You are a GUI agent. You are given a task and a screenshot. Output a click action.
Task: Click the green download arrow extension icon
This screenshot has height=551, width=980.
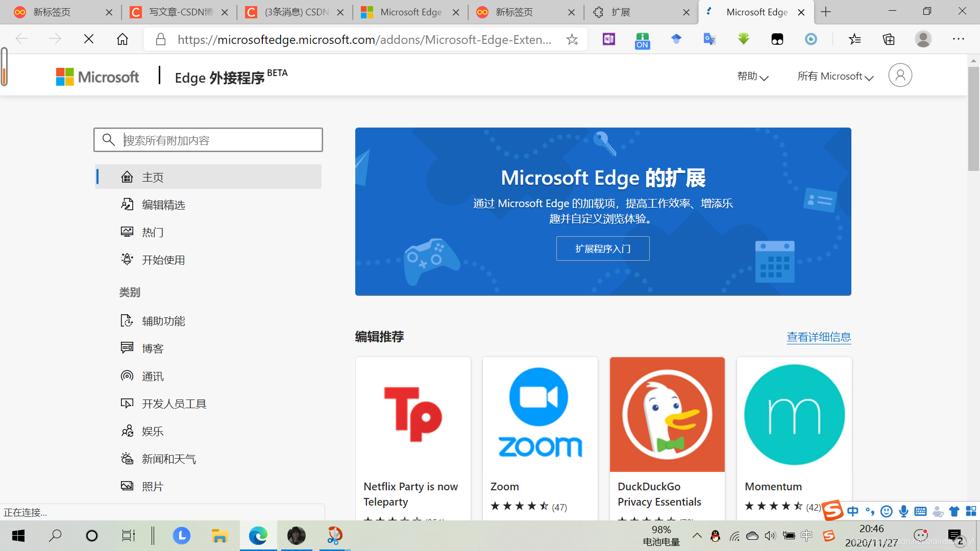(x=743, y=39)
